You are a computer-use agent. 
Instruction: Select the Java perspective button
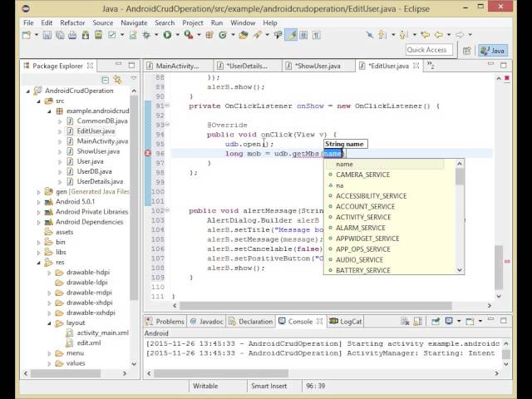pyautogui.click(x=493, y=51)
